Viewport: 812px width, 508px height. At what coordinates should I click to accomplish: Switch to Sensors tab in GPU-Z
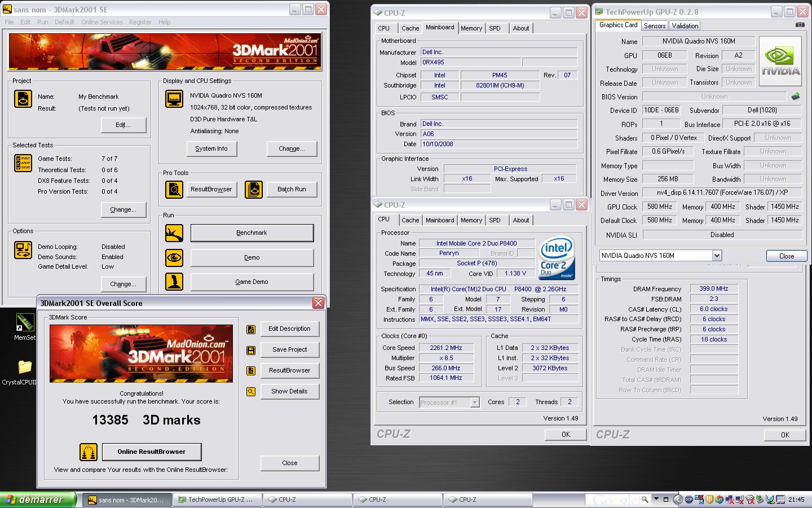click(655, 26)
